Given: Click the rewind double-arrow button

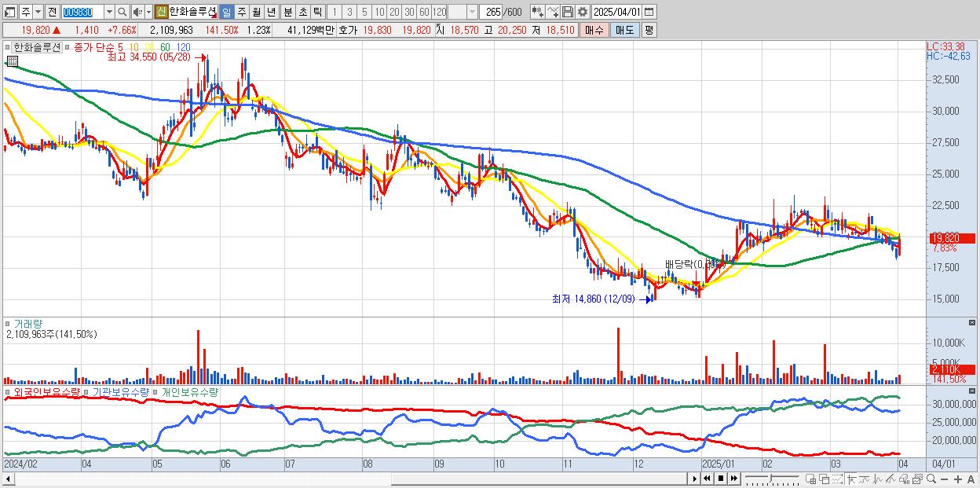Looking at the screenshot, I should 707,479.
